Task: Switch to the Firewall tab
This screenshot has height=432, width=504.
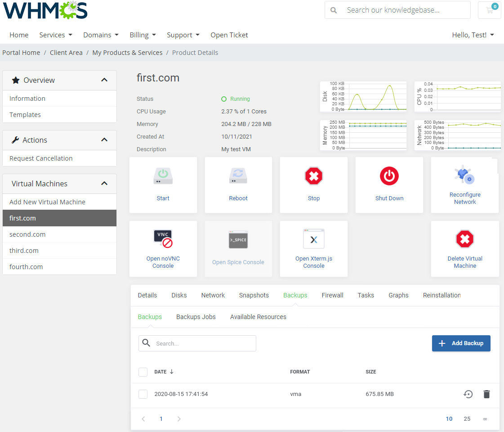Action: [x=332, y=295]
